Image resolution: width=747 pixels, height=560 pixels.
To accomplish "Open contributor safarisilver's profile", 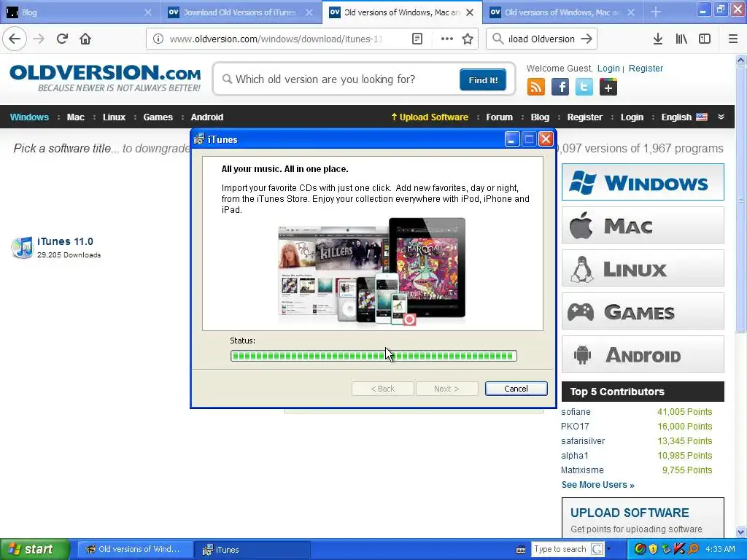I will [x=583, y=441].
